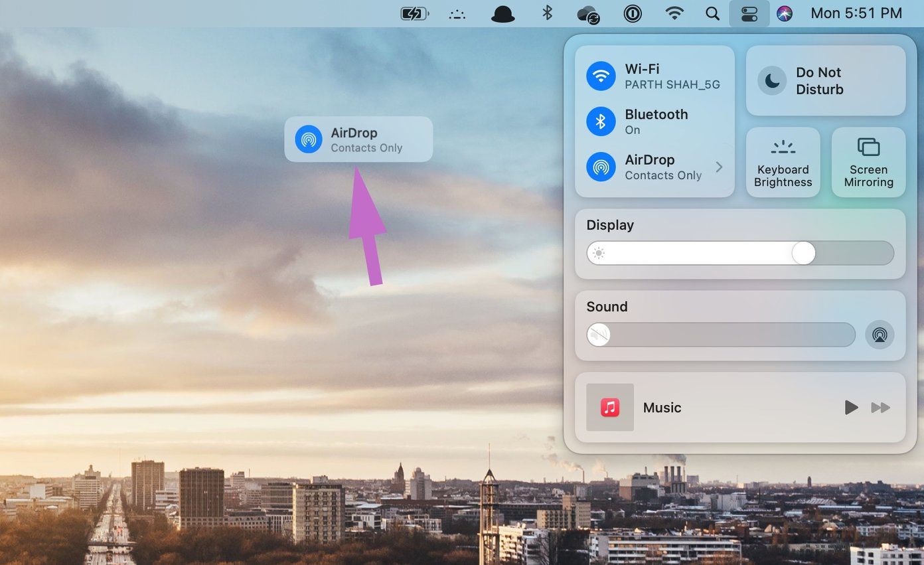The height and width of the screenshot is (565, 924).
Task: Click the Music app album artwork
Action: click(x=610, y=408)
